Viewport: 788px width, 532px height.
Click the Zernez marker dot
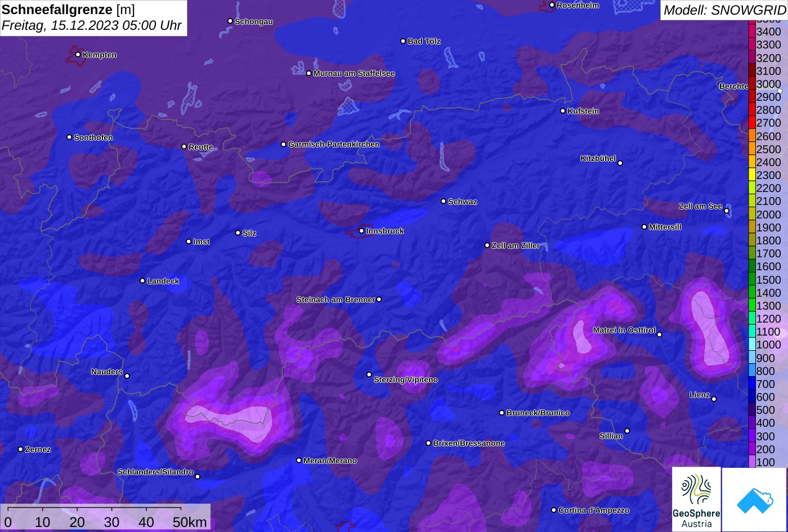pos(20,449)
